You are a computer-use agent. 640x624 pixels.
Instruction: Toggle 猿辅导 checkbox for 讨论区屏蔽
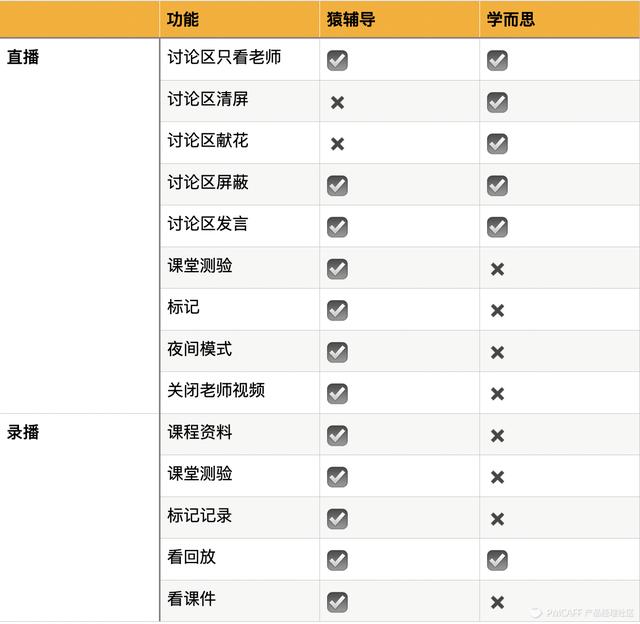point(337,186)
